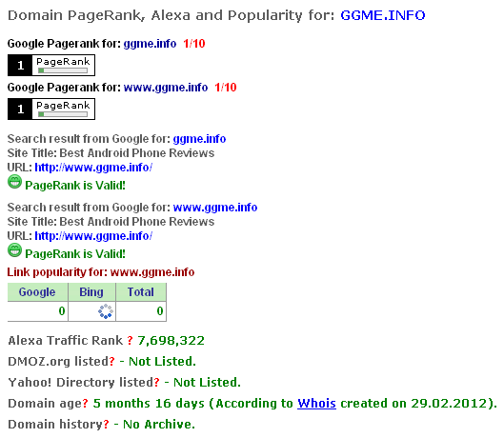
Task: Open www.ggme.info link in second search result line
Action: [x=215, y=208]
